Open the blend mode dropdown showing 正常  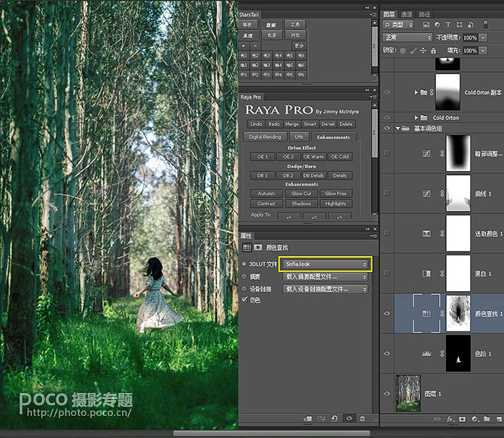(x=407, y=37)
